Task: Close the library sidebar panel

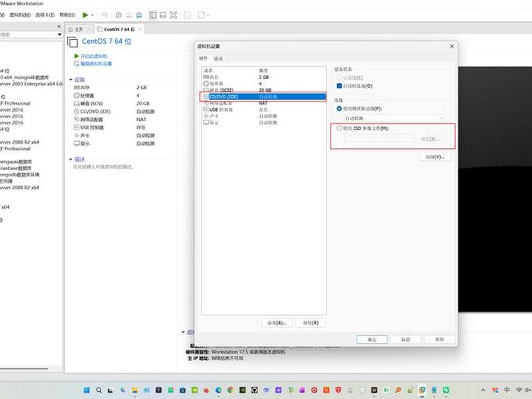Action: point(59,27)
